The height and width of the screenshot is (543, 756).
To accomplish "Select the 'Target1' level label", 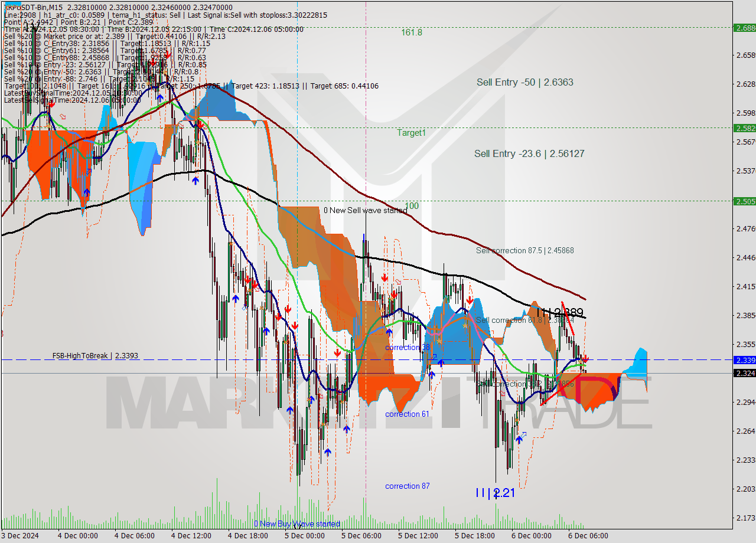I will pos(411,133).
